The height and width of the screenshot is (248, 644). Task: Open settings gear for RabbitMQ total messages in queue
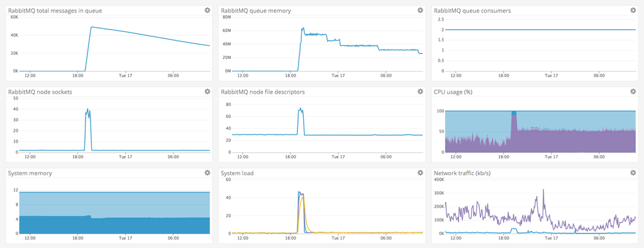pos(208,10)
